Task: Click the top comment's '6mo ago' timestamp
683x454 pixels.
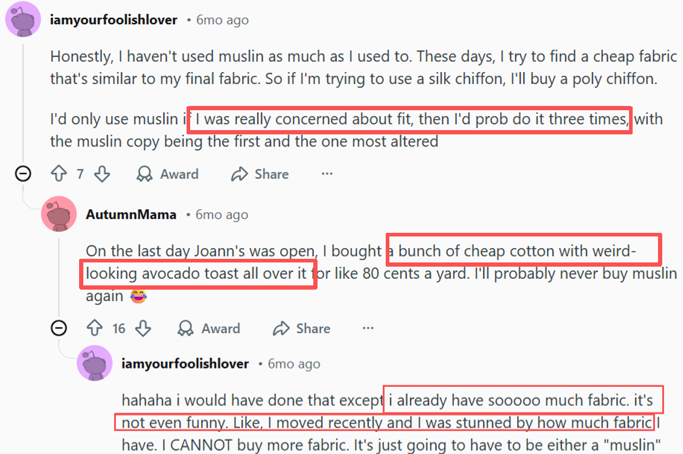Action: coord(222,20)
